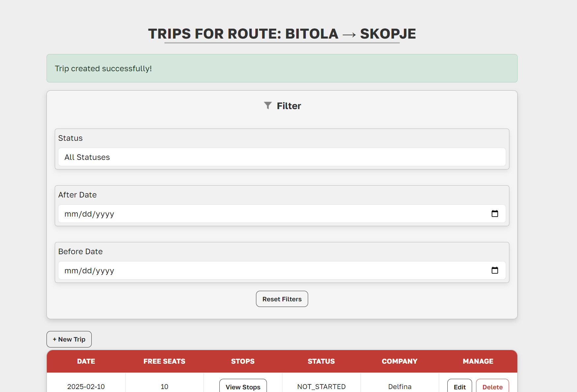The height and width of the screenshot is (392, 577).
Task: Click the MANAGE column header
Action: pyautogui.click(x=478, y=361)
